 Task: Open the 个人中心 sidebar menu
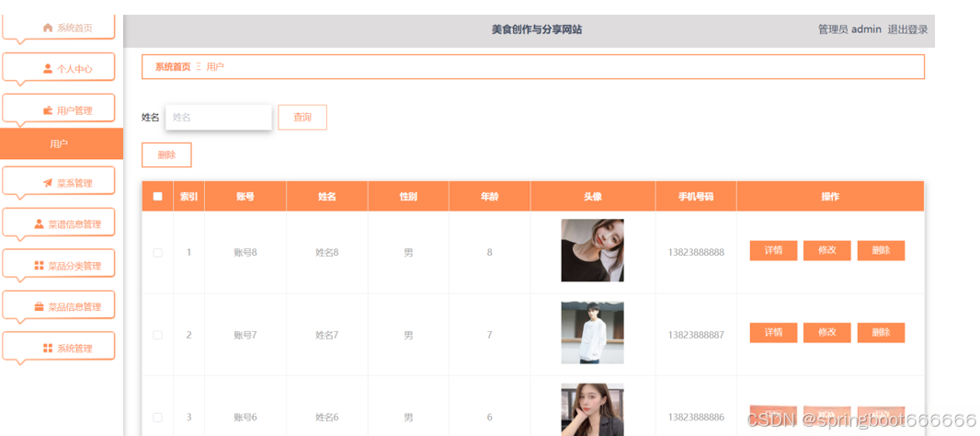pos(59,67)
